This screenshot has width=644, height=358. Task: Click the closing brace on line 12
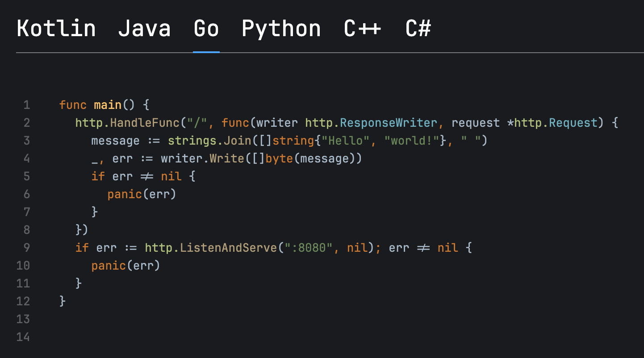pyautogui.click(x=63, y=302)
